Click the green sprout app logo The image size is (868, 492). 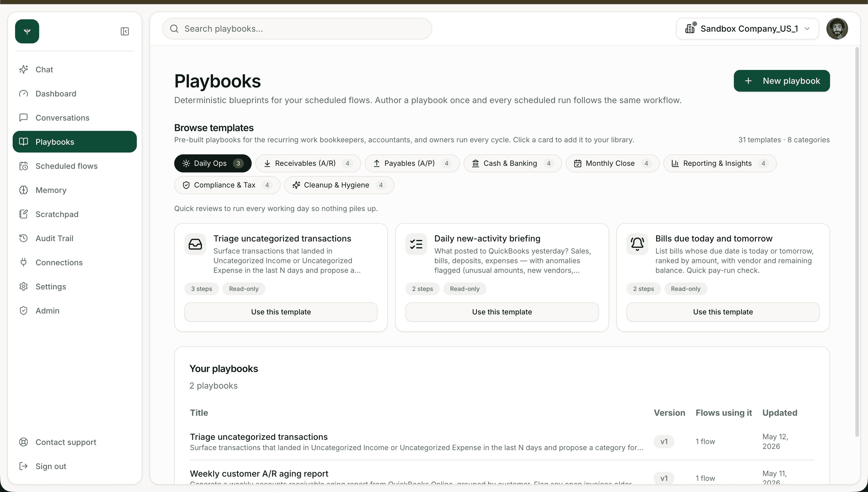pos(27,31)
